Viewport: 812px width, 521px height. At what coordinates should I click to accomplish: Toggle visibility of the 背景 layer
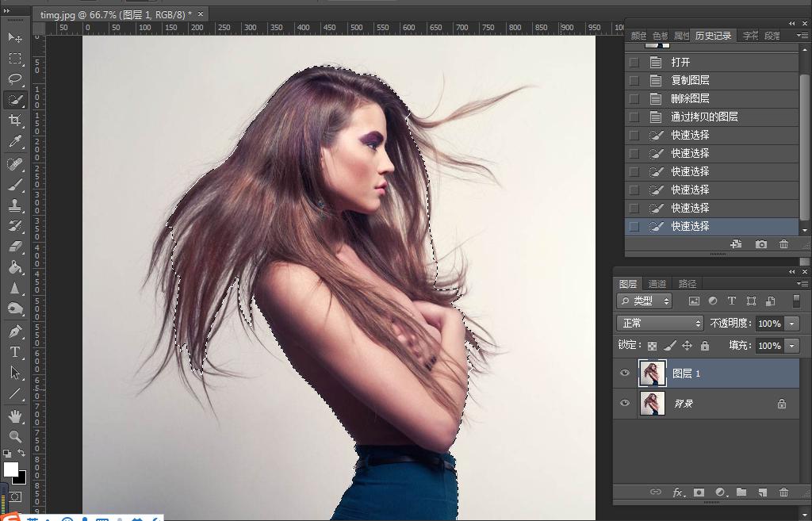pyautogui.click(x=625, y=404)
